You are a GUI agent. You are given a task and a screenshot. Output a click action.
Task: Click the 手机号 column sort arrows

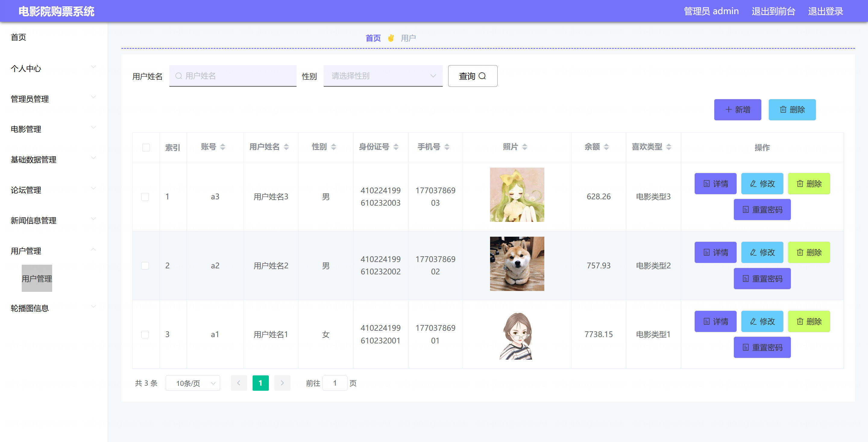[x=447, y=147]
